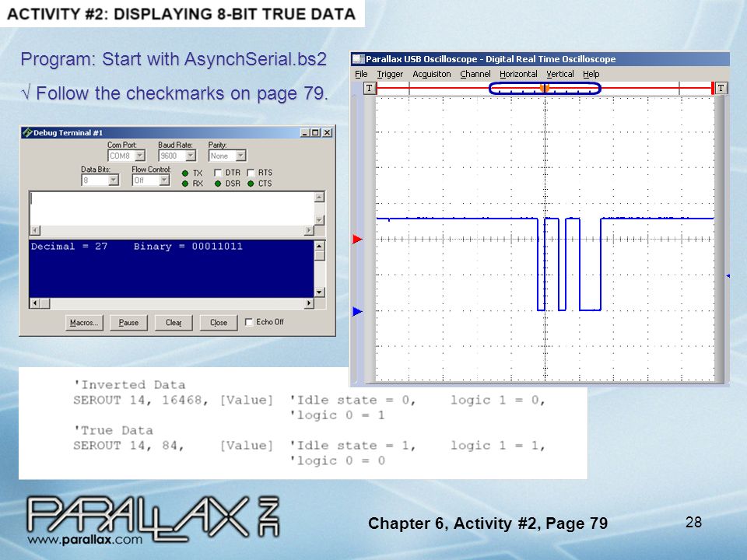Click the TX indicator light

coord(185,173)
